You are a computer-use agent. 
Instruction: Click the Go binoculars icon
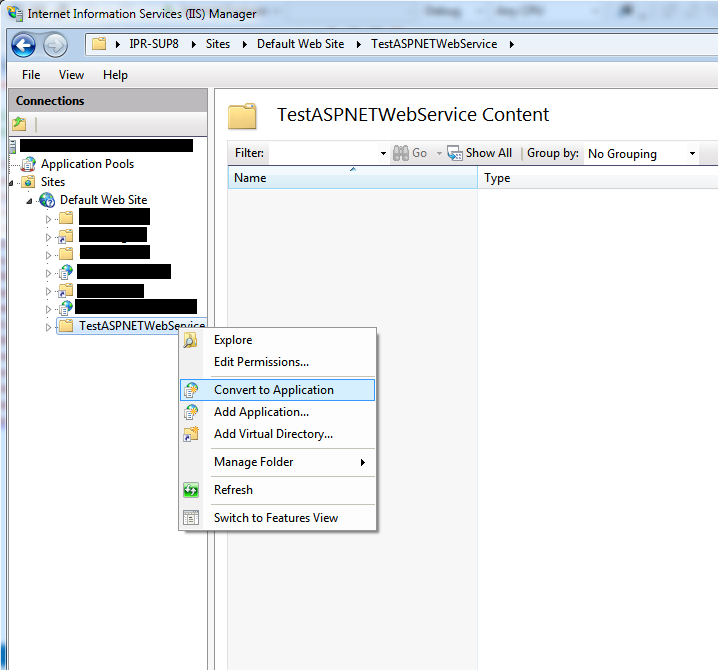401,153
